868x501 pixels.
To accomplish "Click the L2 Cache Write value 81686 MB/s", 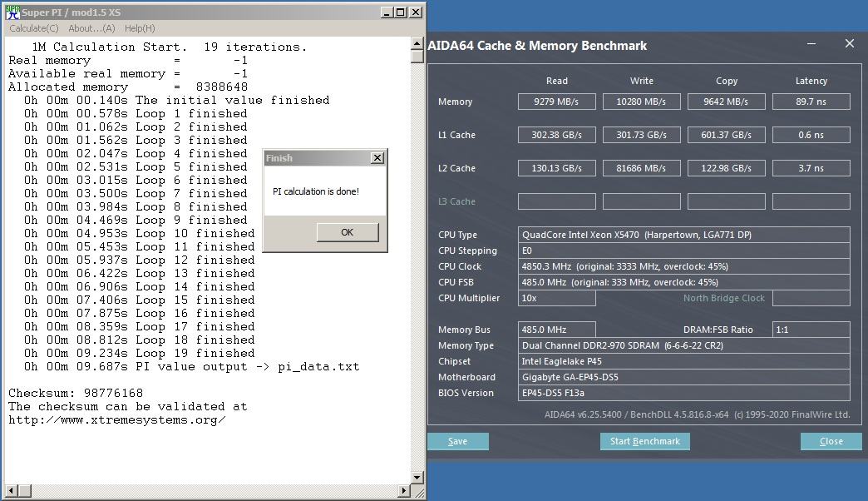I will point(642,168).
